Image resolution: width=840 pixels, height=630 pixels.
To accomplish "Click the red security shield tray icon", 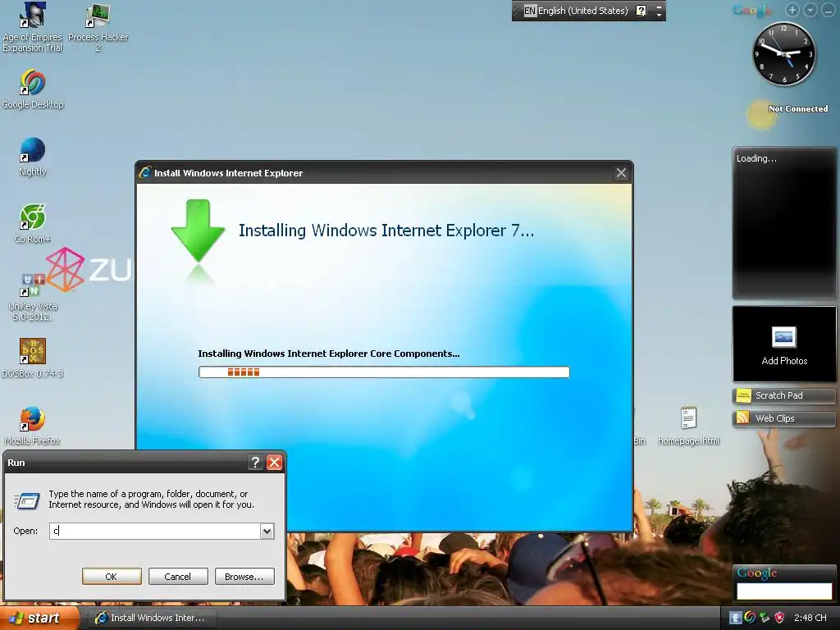I will (779, 618).
